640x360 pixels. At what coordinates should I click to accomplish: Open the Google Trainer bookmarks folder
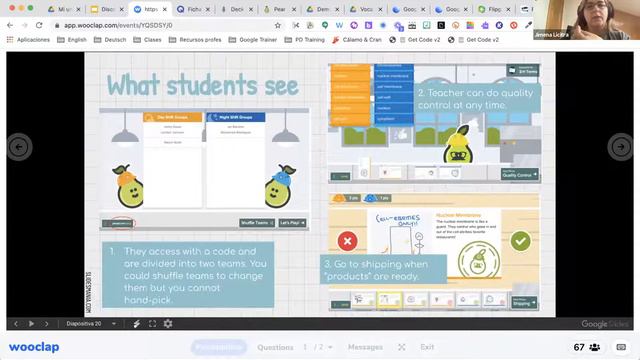pyautogui.click(x=253, y=40)
